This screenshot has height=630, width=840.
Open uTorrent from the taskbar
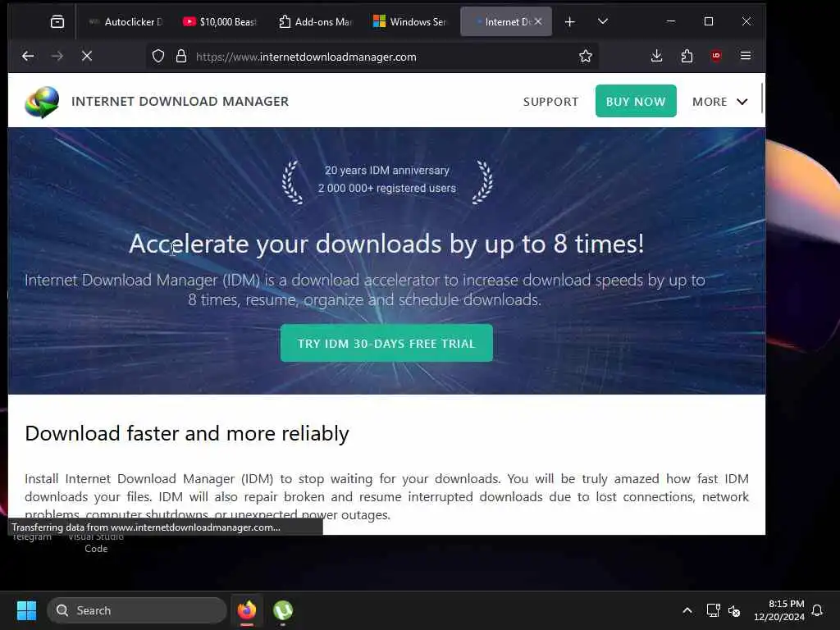coord(283,610)
